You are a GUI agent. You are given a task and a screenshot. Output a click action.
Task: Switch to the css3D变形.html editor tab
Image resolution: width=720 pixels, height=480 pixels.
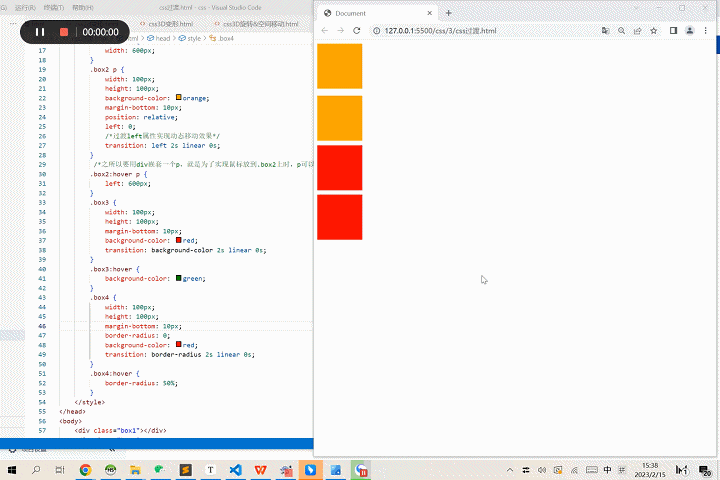coord(167,24)
